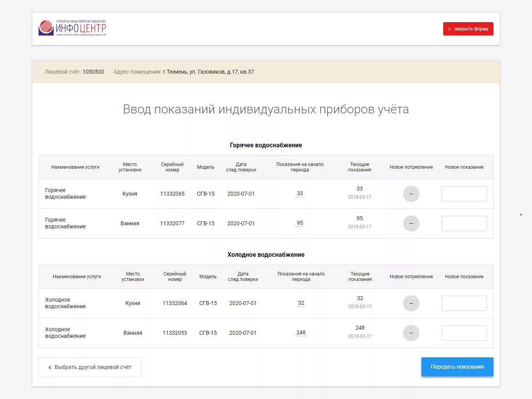Click 'Ванная' in the hot water table
The height and width of the screenshot is (399, 532).
pyautogui.click(x=130, y=223)
